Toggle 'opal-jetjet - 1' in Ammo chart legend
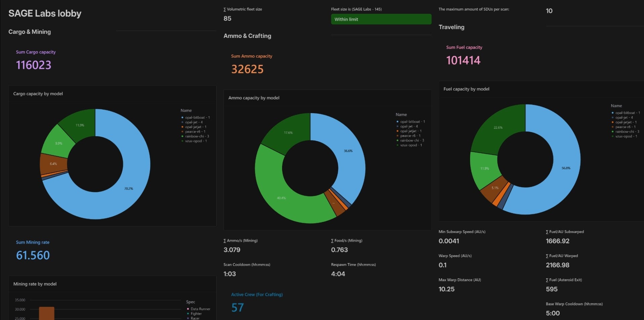The width and height of the screenshot is (644, 320). pyautogui.click(x=409, y=131)
